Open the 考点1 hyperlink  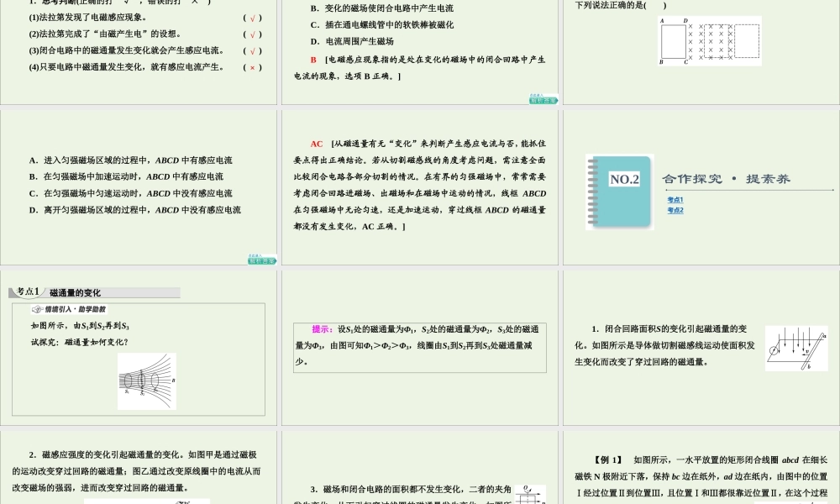pos(675,200)
